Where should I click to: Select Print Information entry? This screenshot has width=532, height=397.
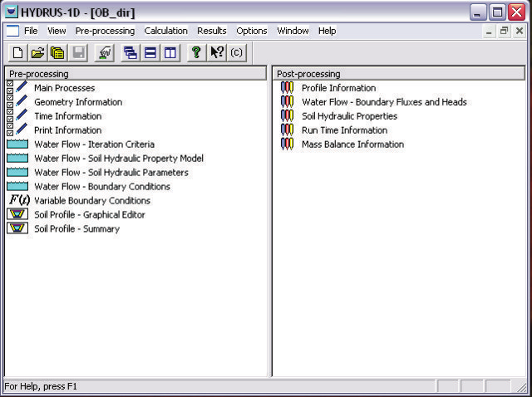(68, 130)
